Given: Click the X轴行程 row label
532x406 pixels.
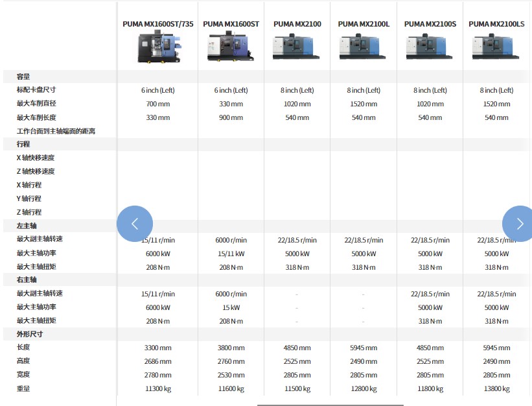Looking at the screenshot, I should coord(29,185).
